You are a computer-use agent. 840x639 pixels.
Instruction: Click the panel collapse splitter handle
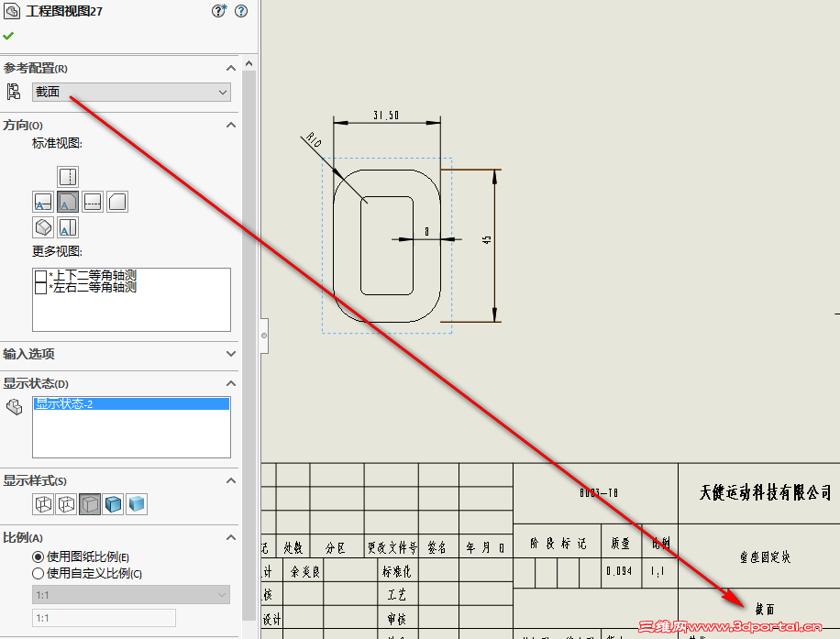tap(264, 336)
